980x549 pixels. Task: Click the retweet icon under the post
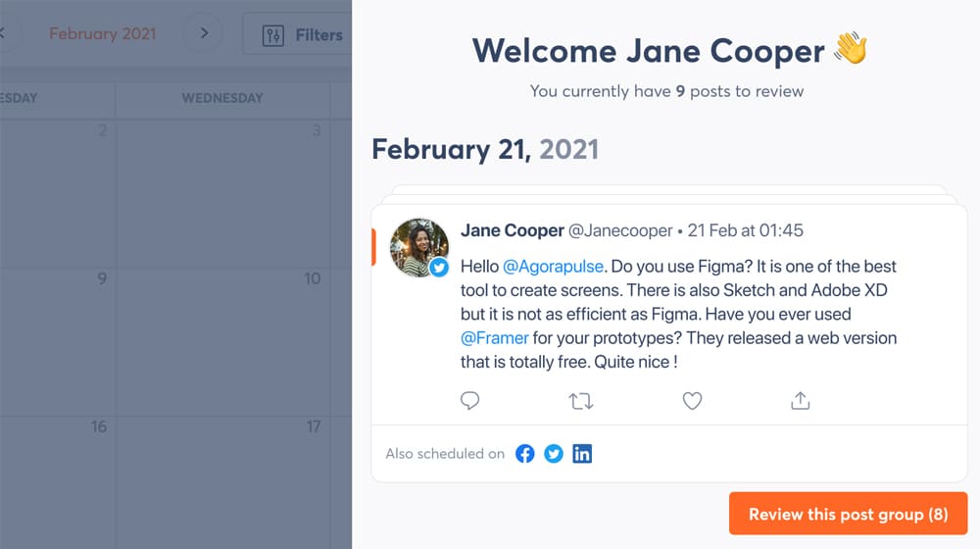(x=581, y=401)
